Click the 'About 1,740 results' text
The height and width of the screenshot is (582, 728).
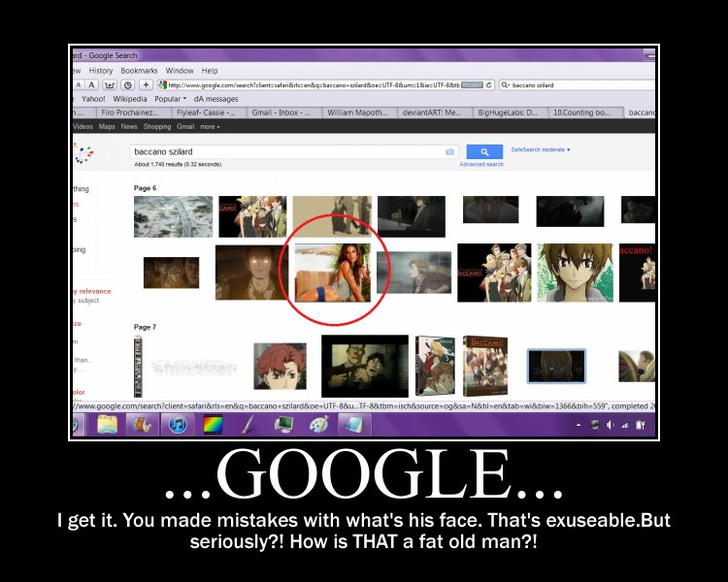(x=178, y=164)
